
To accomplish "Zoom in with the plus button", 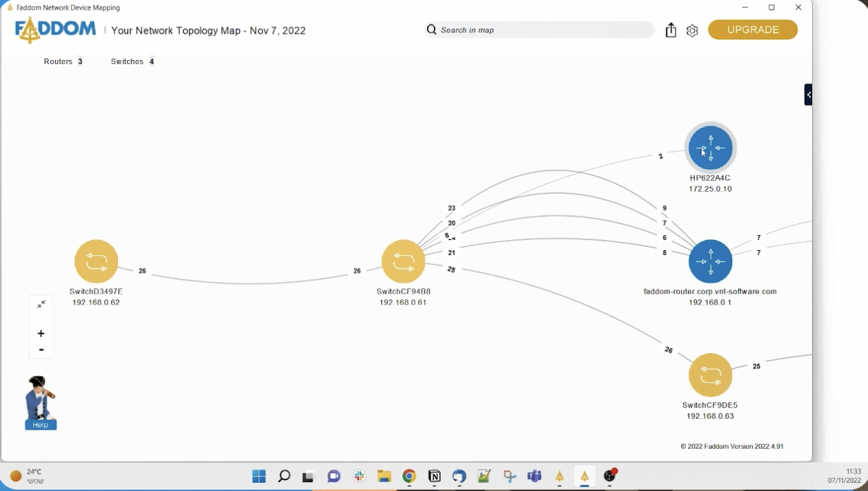I will (x=41, y=334).
